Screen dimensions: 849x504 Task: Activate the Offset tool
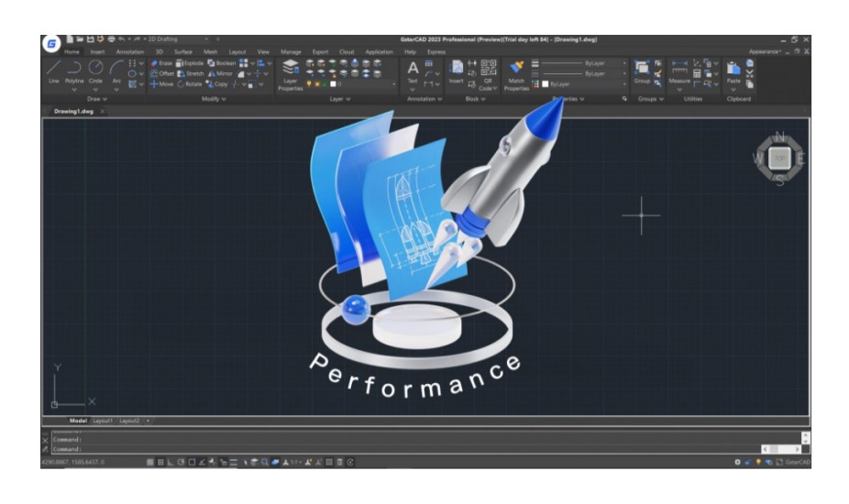tap(162, 73)
